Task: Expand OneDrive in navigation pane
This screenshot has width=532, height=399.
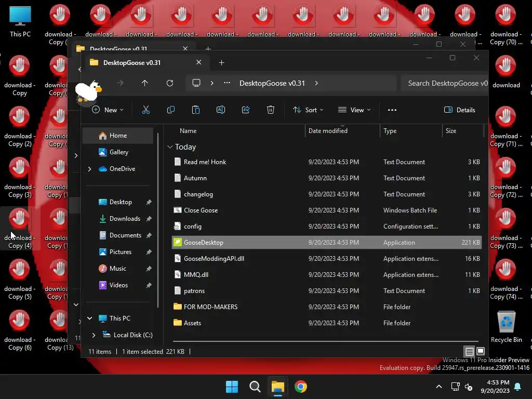Action: 89,169
